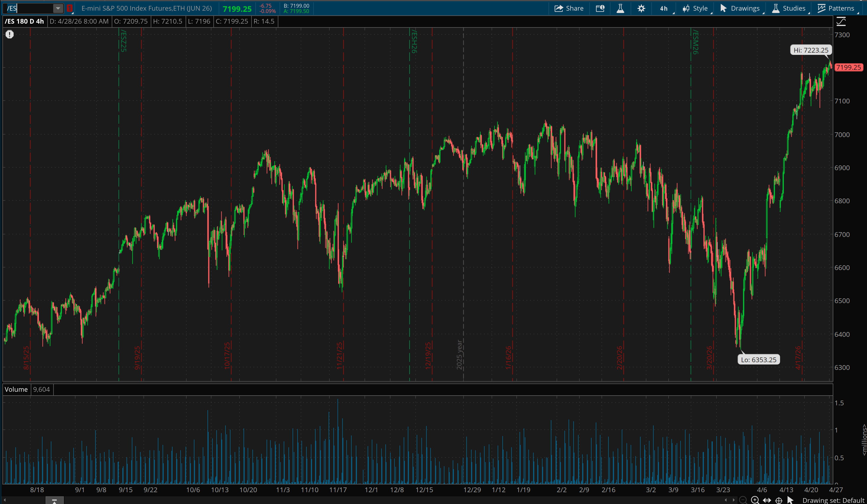Open chart settings gear icon
867x504 pixels.
tap(641, 8)
